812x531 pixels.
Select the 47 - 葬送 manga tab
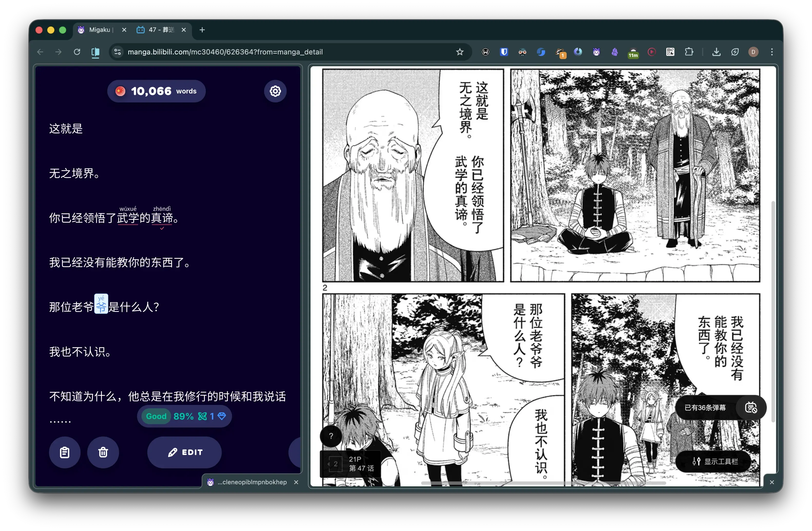pos(161,30)
